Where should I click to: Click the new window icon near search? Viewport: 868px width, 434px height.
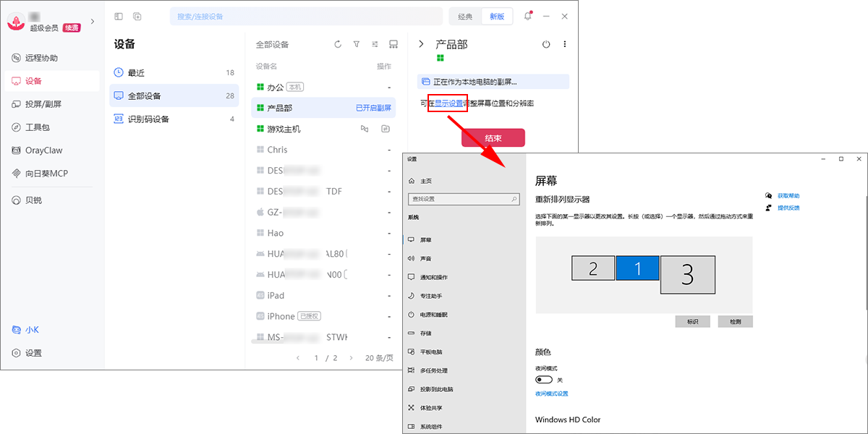137,16
